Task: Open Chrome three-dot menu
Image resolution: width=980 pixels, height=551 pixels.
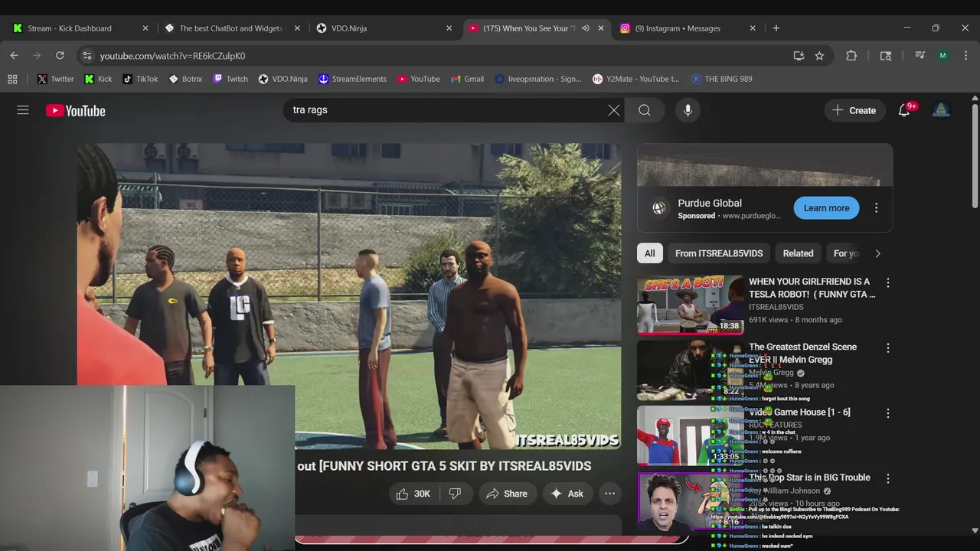Action: (965, 55)
